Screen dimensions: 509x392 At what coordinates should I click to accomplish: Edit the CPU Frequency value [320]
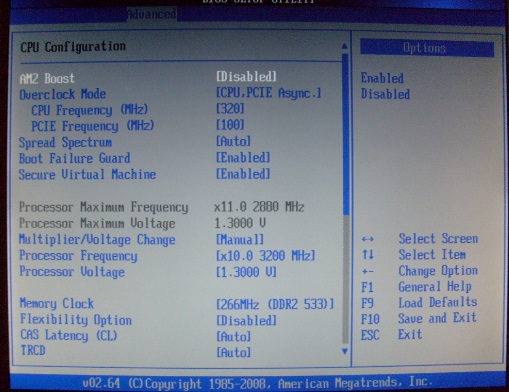(x=230, y=109)
